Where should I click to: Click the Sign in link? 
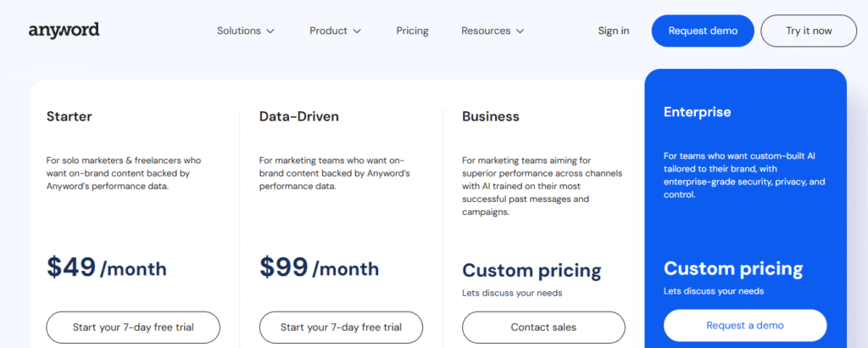click(x=613, y=31)
